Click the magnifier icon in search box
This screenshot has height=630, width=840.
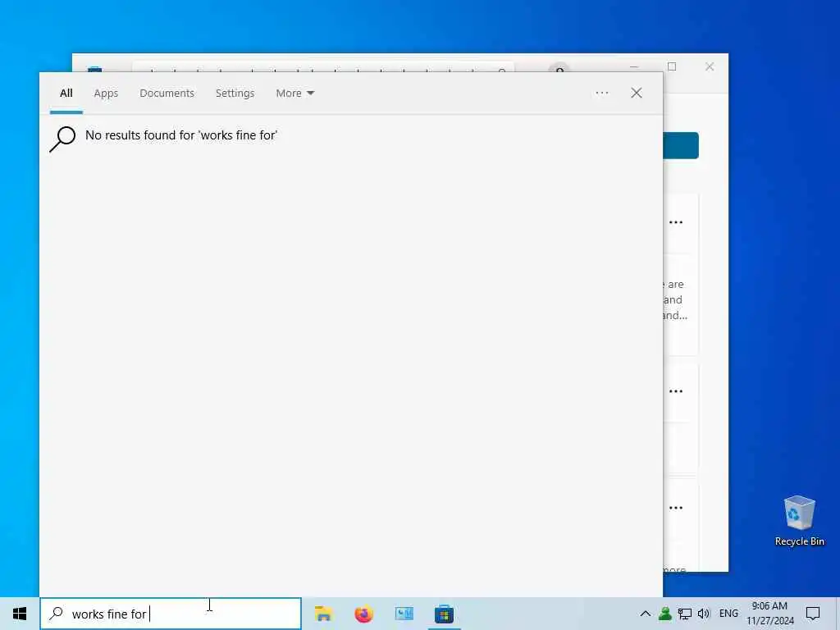57,614
